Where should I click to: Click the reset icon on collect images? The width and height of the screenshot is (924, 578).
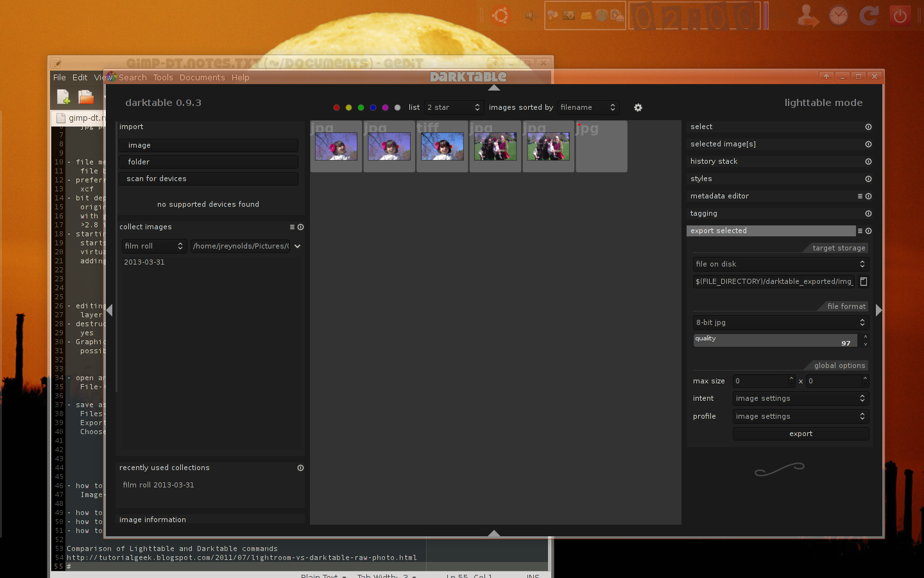click(300, 227)
